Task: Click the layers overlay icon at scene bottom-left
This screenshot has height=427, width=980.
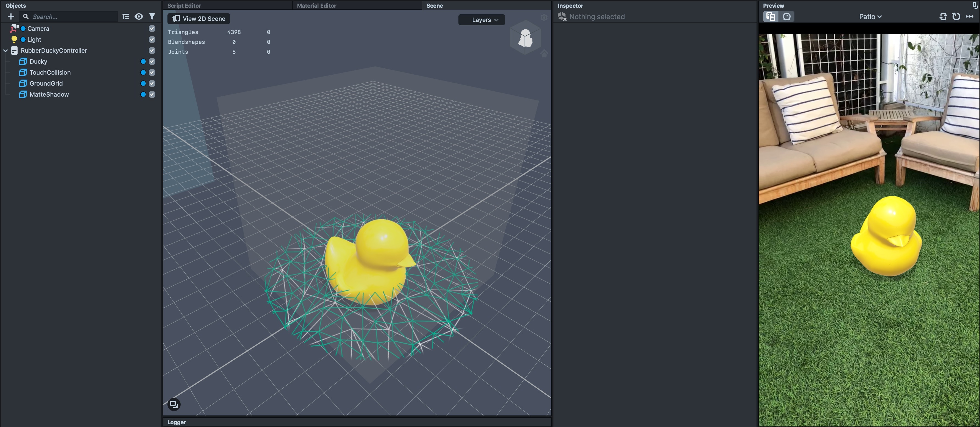Action: [x=174, y=404]
